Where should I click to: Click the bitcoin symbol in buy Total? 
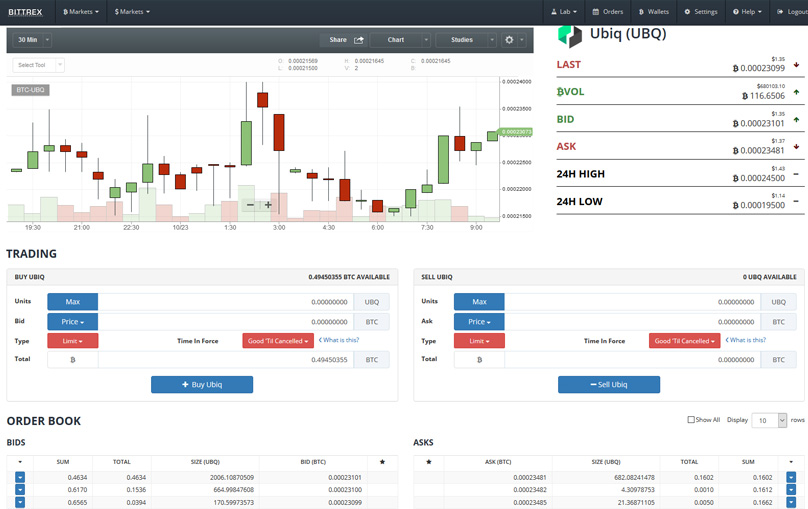click(x=73, y=360)
